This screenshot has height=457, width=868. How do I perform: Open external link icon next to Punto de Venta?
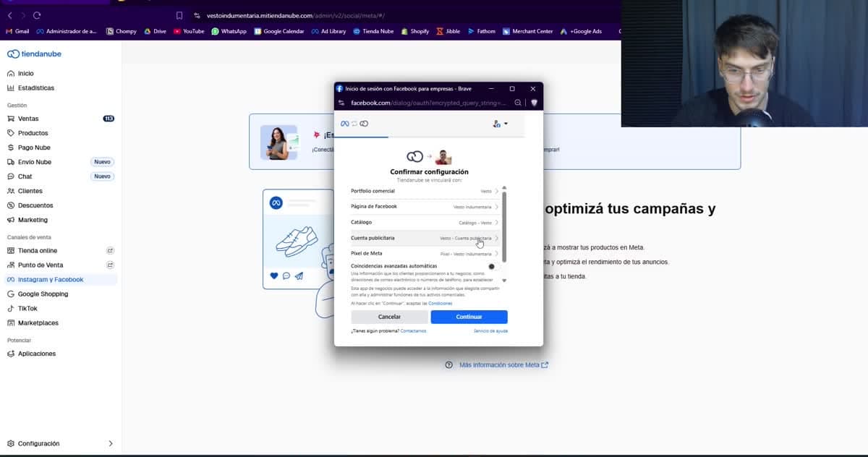(110, 265)
